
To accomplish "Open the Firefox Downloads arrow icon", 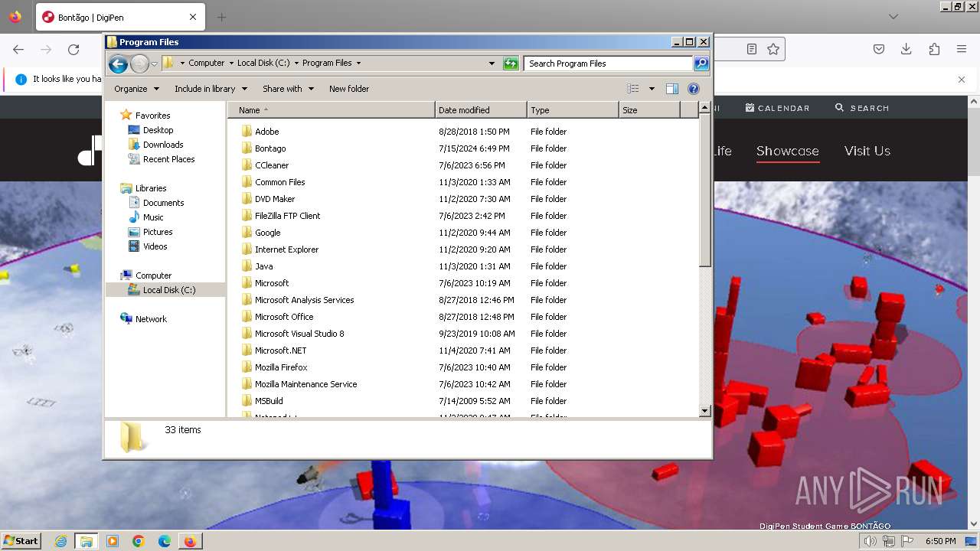I will coord(906,49).
